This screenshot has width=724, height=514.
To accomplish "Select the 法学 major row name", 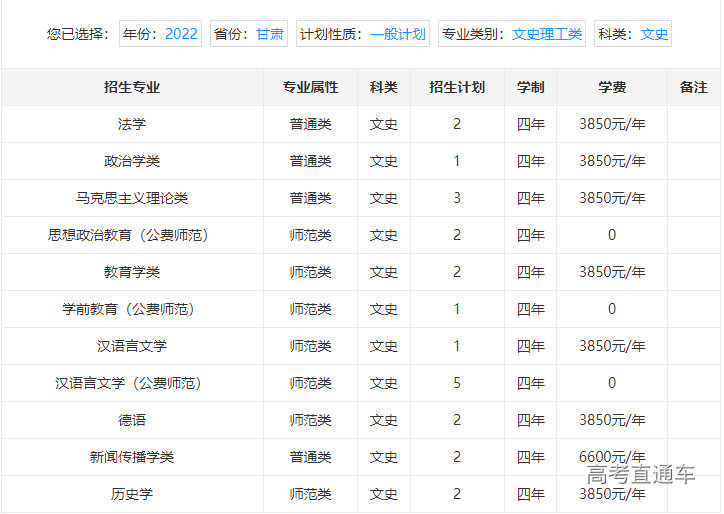I will pos(132,124).
